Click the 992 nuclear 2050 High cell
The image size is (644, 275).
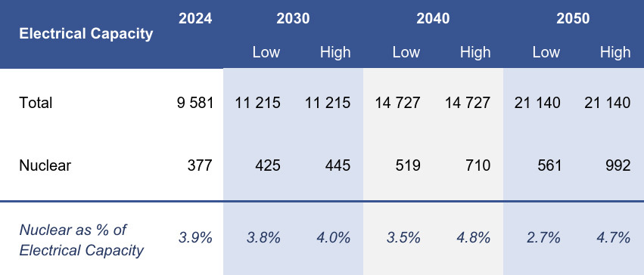pyautogui.click(x=618, y=165)
